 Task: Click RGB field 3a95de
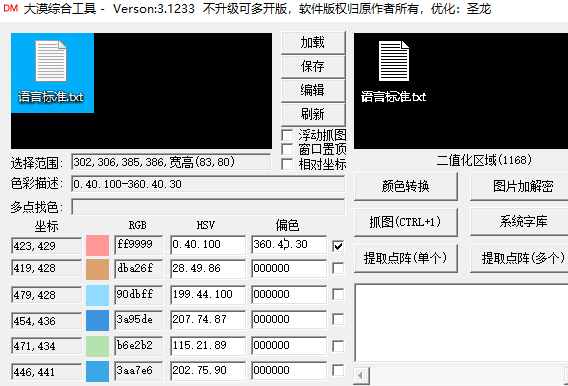point(139,319)
